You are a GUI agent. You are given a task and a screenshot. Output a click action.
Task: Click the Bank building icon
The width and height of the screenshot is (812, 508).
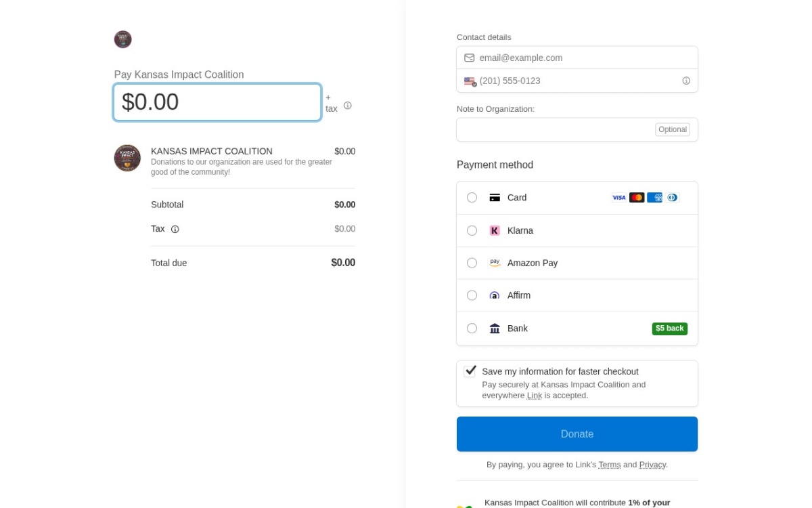click(495, 329)
